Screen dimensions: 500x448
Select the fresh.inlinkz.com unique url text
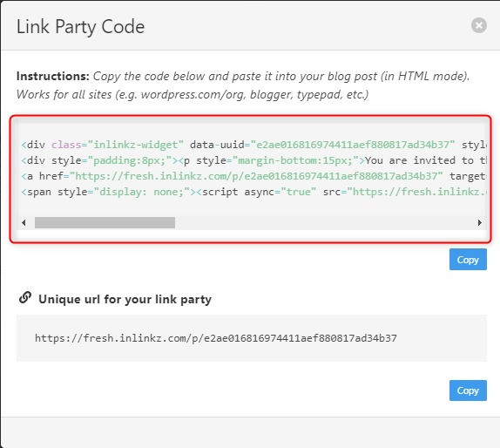(x=216, y=338)
